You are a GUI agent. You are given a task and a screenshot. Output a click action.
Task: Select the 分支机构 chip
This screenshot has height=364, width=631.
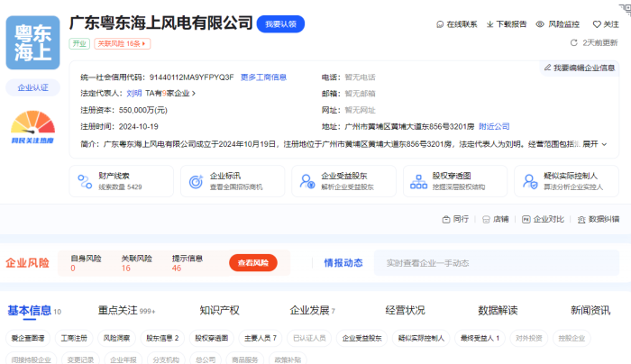tap(166, 359)
